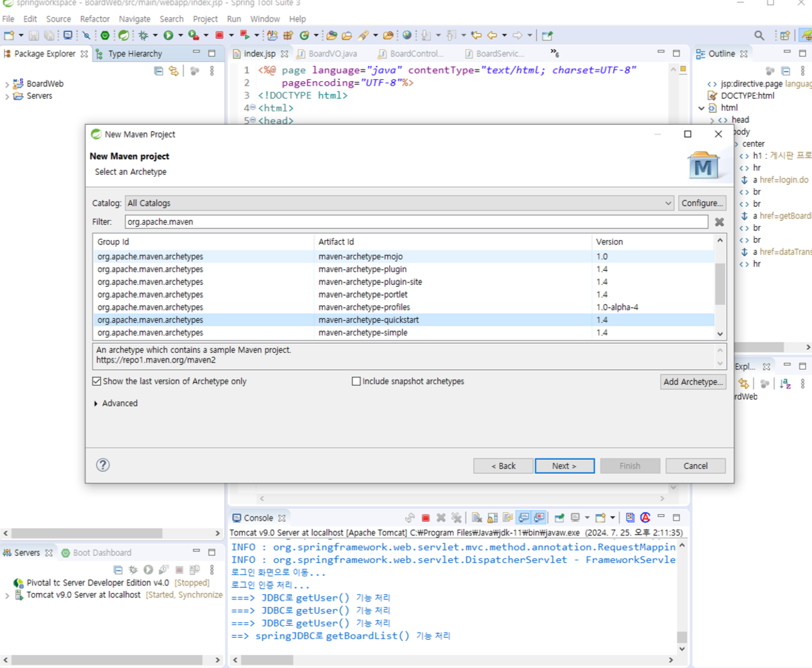Click the Run toolbar icon (green play)
The height and width of the screenshot is (668, 812).
[169, 35]
